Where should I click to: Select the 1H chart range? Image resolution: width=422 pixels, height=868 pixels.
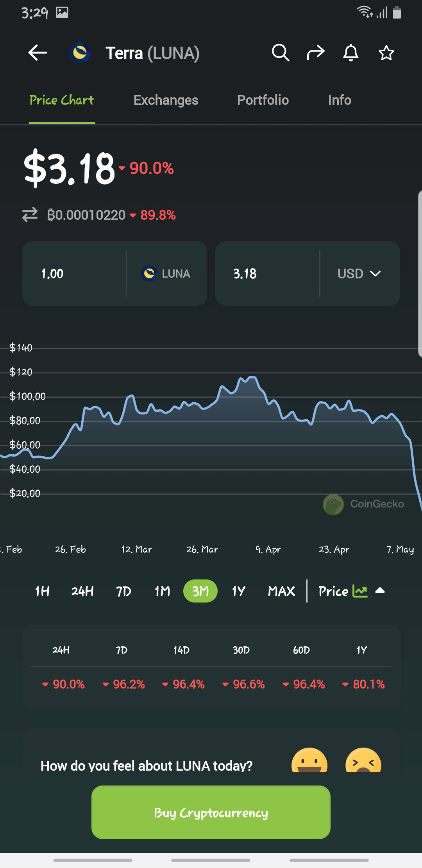point(42,591)
